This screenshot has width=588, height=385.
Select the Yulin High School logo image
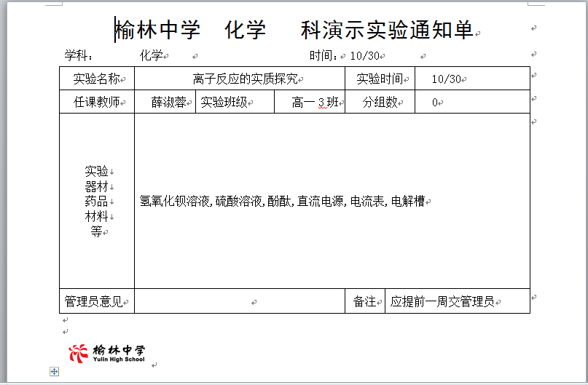pyautogui.click(x=107, y=353)
